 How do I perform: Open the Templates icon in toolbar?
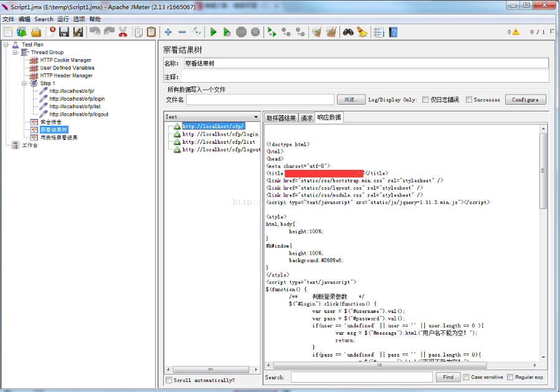point(22,32)
